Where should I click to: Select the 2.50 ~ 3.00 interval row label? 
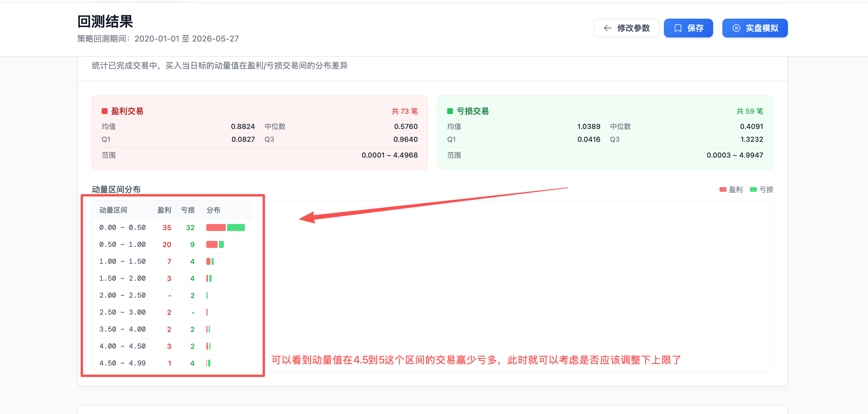122,312
